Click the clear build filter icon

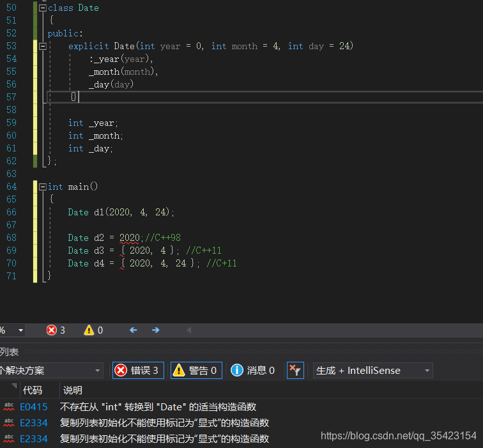[x=295, y=371]
